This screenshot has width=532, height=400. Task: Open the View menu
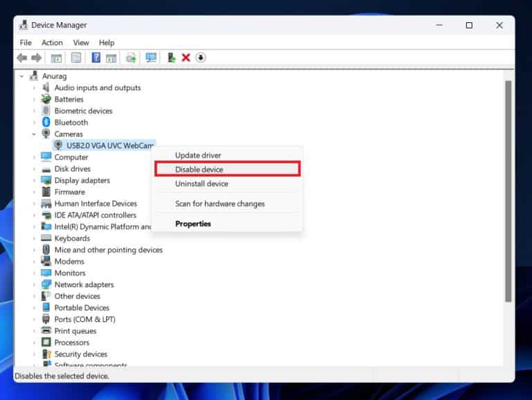(81, 43)
